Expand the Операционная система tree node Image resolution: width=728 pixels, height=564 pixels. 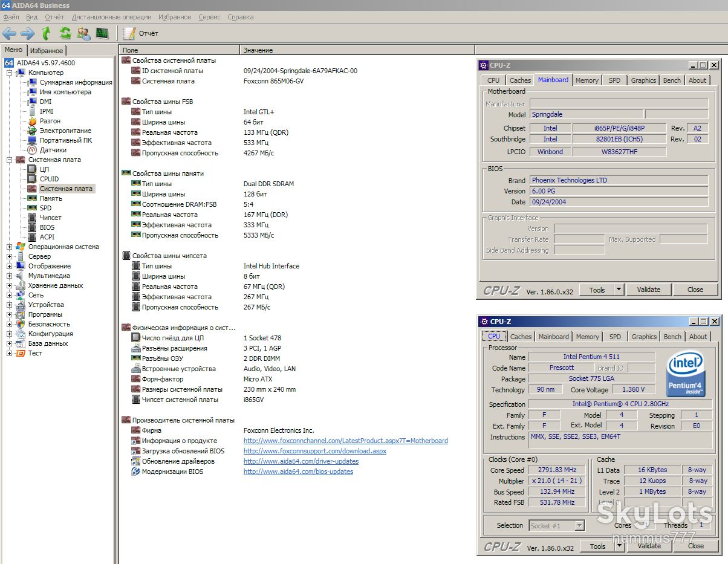point(10,247)
